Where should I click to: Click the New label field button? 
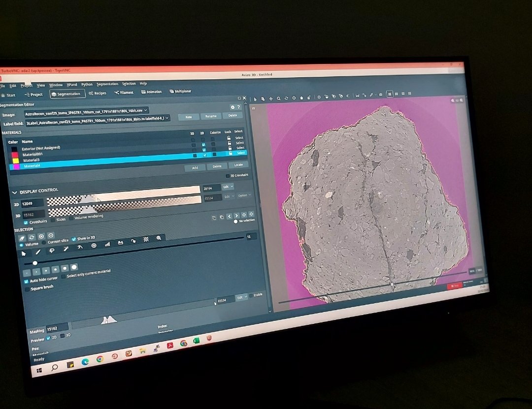point(189,117)
